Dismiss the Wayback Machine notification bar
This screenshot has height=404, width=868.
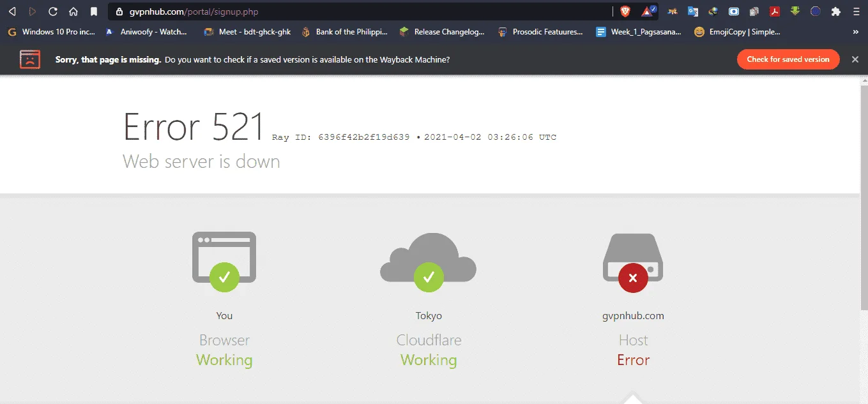tap(855, 59)
